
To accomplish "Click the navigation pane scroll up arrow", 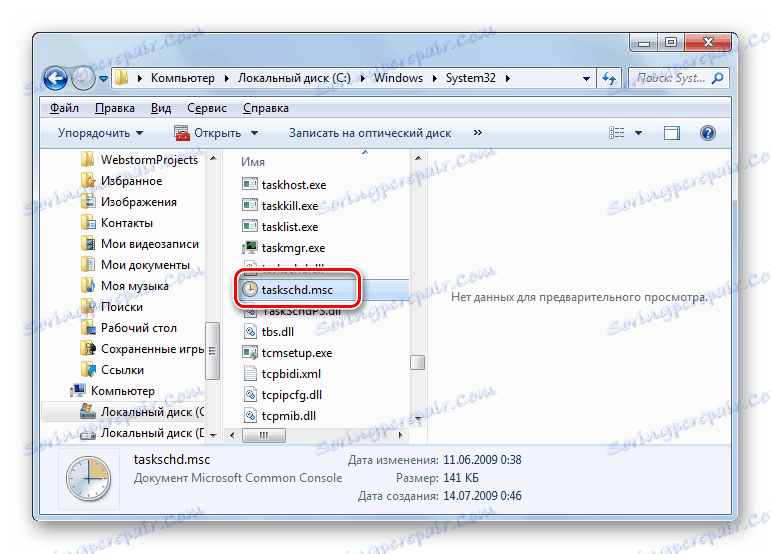I will click(x=213, y=158).
